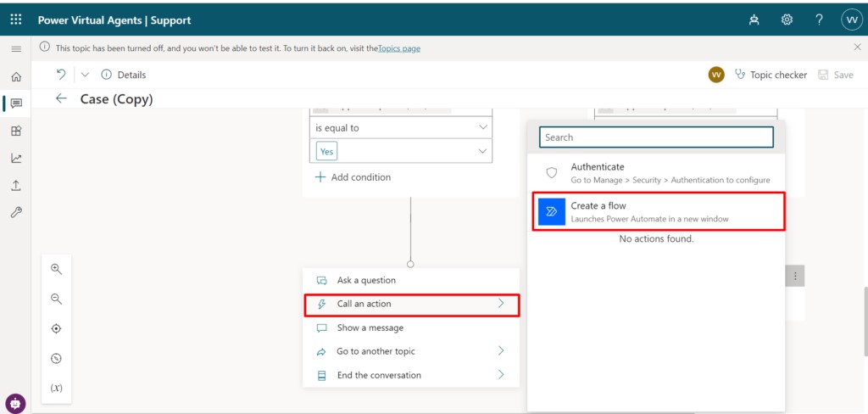Open the node three-dot options menu
The image size is (868, 414).
pos(795,276)
